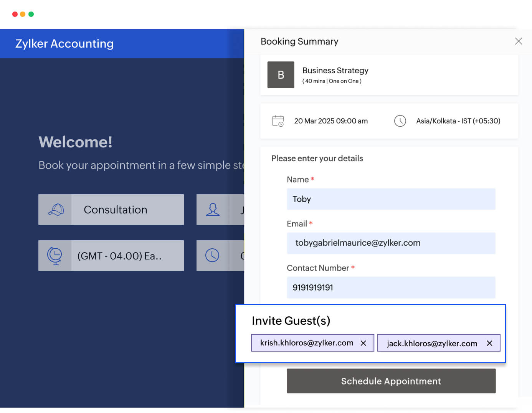Screen dimensions: 532x413
Task: Click the Email field with tobygabrielmaurice@zylker.com
Action: point(391,243)
